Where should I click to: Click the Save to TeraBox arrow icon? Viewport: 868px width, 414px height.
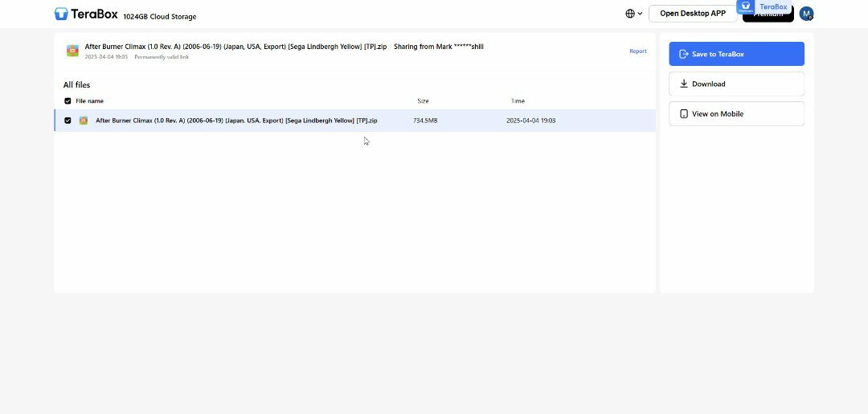[683, 54]
